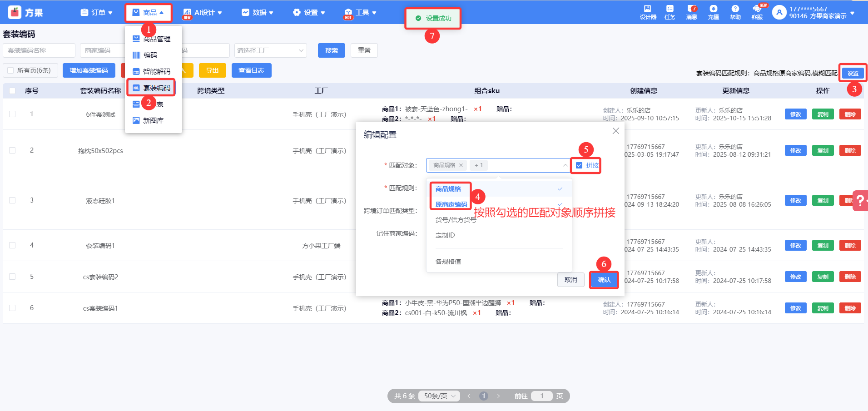Open the 50条/页 page size dropdown

pyautogui.click(x=439, y=396)
